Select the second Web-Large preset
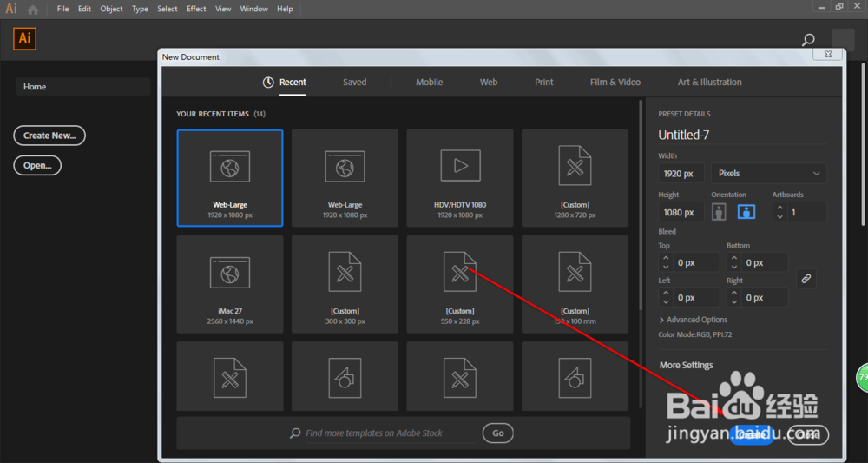The height and width of the screenshot is (463, 868). [345, 178]
